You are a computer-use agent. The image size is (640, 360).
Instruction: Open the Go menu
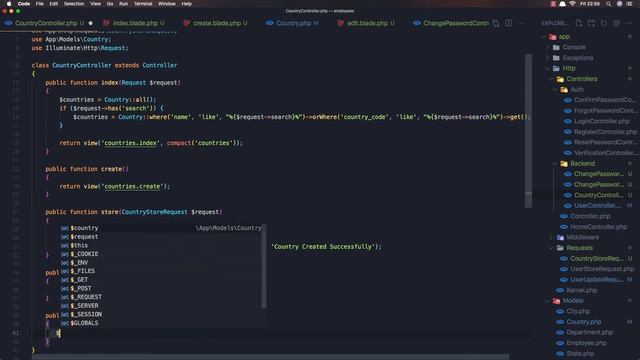110,4
